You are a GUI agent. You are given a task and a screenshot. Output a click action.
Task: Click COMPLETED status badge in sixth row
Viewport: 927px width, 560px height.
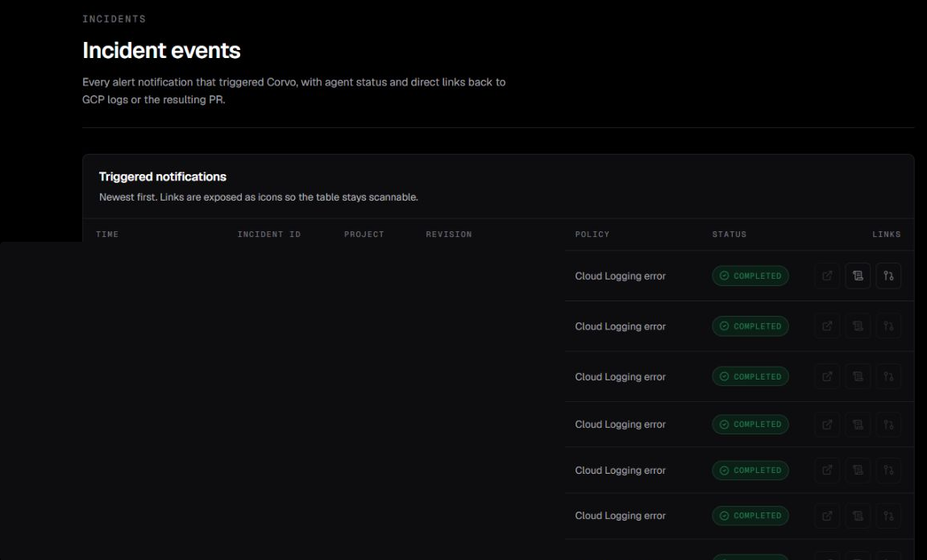(x=750, y=516)
